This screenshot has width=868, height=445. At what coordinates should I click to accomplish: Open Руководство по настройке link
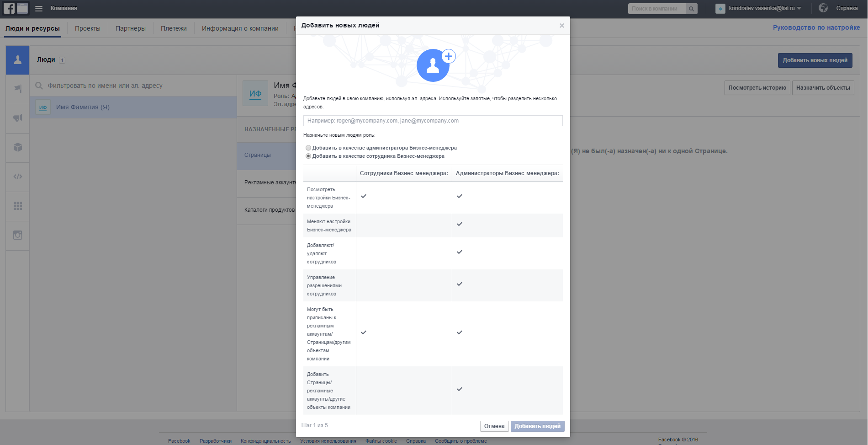tap(816, 27)
